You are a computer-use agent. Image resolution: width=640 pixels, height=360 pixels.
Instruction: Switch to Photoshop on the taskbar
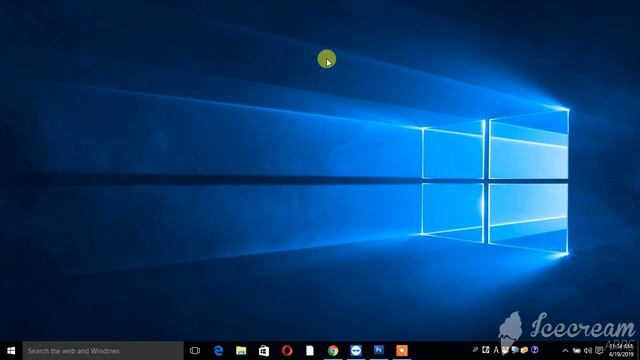[x=379, y=350]
